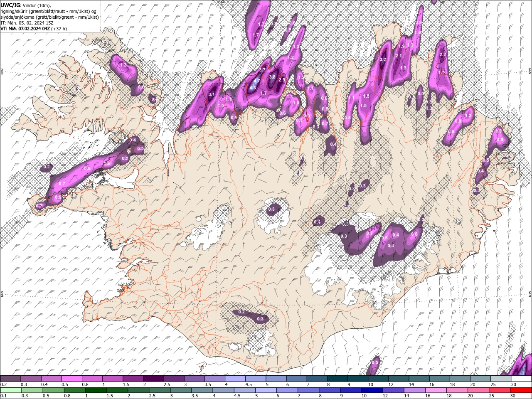Click the '30' label in upper snow legend
The image size is (532, 399).
click(513, 384)
